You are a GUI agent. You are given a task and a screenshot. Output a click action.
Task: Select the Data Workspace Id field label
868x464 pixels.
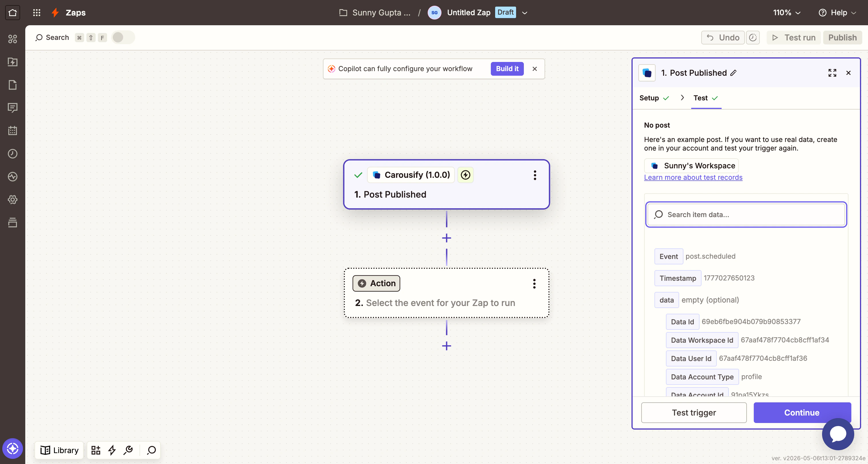pos(702,340)
